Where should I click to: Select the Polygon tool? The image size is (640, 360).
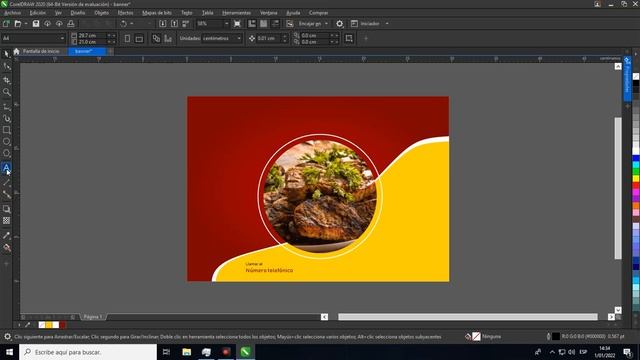pos(7,153)
